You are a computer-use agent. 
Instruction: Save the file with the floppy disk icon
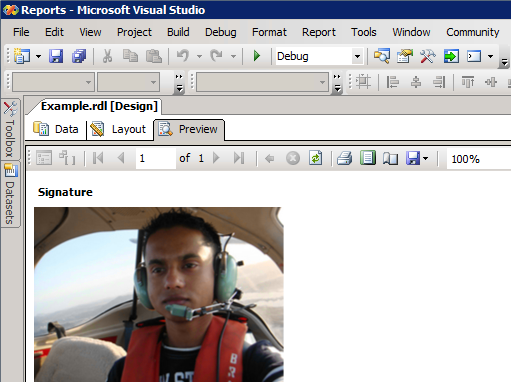(56, 56)
